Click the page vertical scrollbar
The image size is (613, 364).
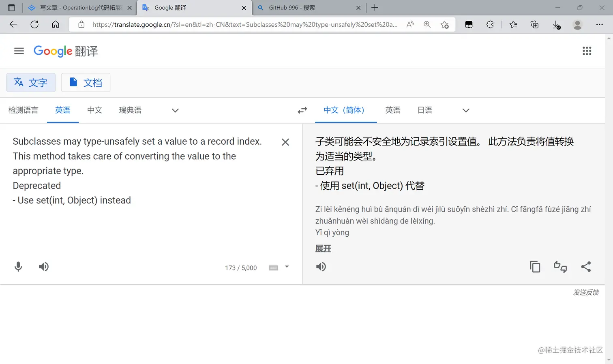click(x=609, y=199)
